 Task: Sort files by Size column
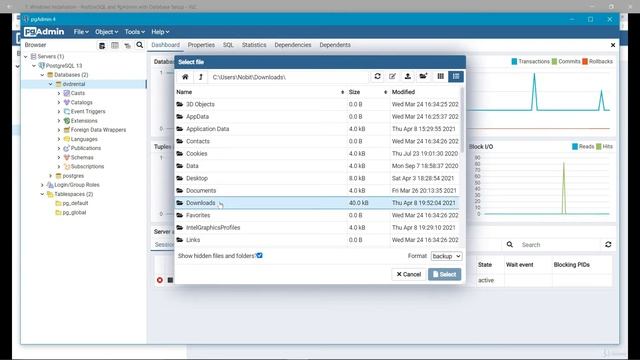[x=368, y=92]
